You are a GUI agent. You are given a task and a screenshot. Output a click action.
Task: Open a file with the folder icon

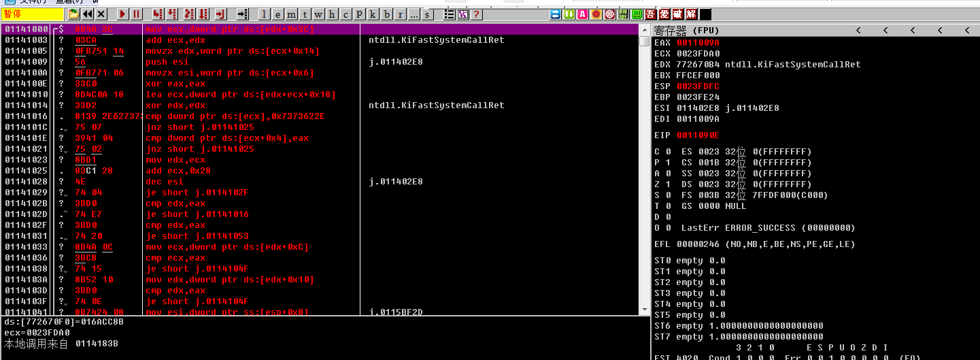coord(73,14)
